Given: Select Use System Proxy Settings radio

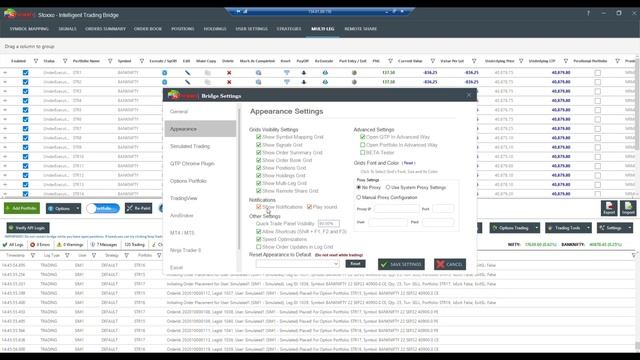Looking at the screenshot, I should (388, 187).
